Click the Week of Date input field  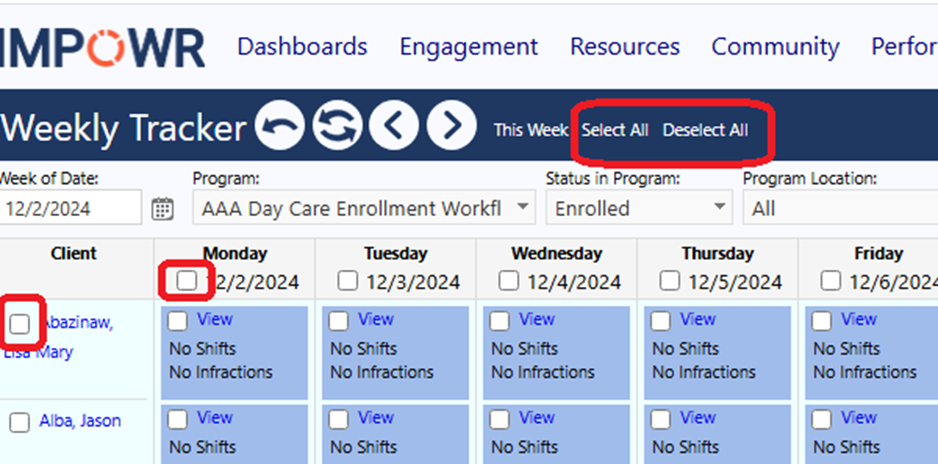(71, 207)
